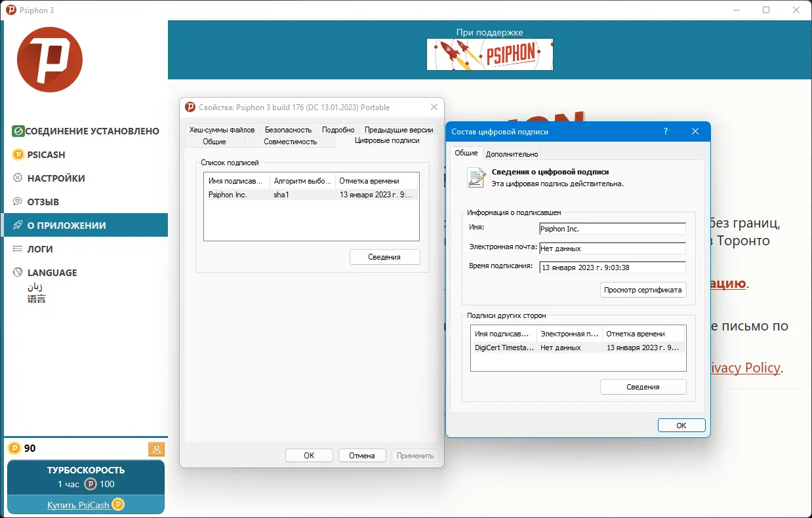812x518 pixels.
Task: Click the 'Электронная почта' field
Action: 612,249
